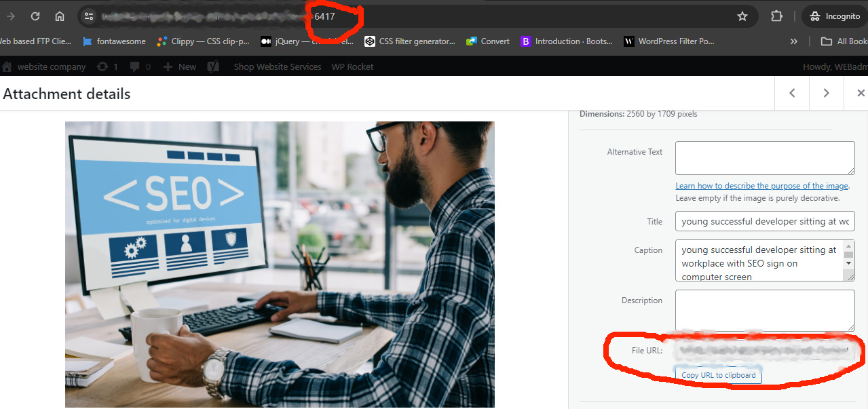This screenshot has height=409, width=868.
Task: Open the Convert bookmark
Action: [488, 41]
